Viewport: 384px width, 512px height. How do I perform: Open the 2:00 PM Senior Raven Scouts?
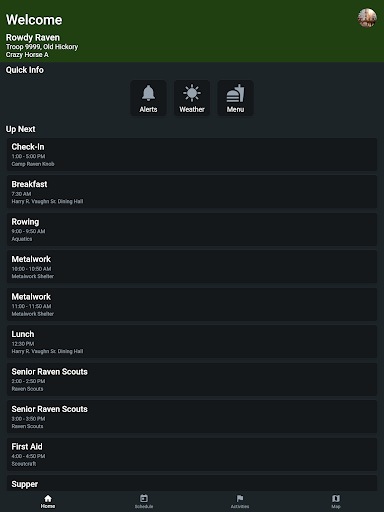pyautogui.click(x=192, y=380)
